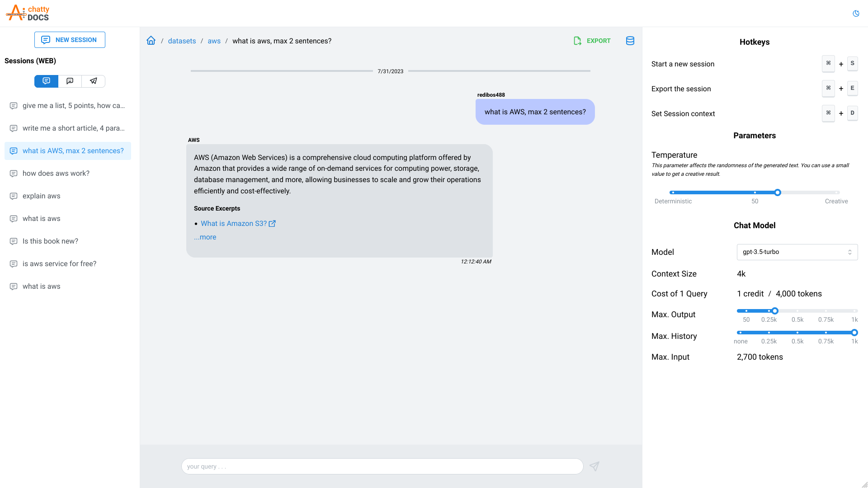Image resolution: width=868 pixels, height=488 pixels.
Task: Open the dataset database icon
Action: pyautogui.click(x=630, y=41)
